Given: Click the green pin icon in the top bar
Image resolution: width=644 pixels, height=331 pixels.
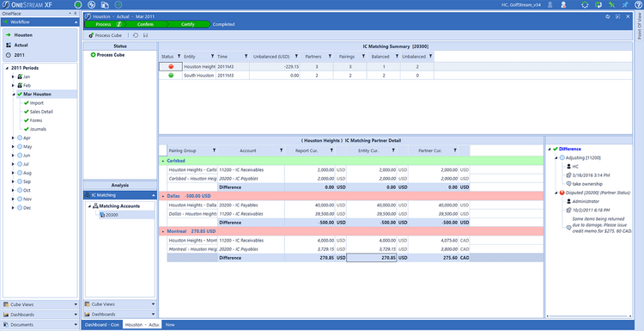Looking at the screenshot, I should point(612,4).
